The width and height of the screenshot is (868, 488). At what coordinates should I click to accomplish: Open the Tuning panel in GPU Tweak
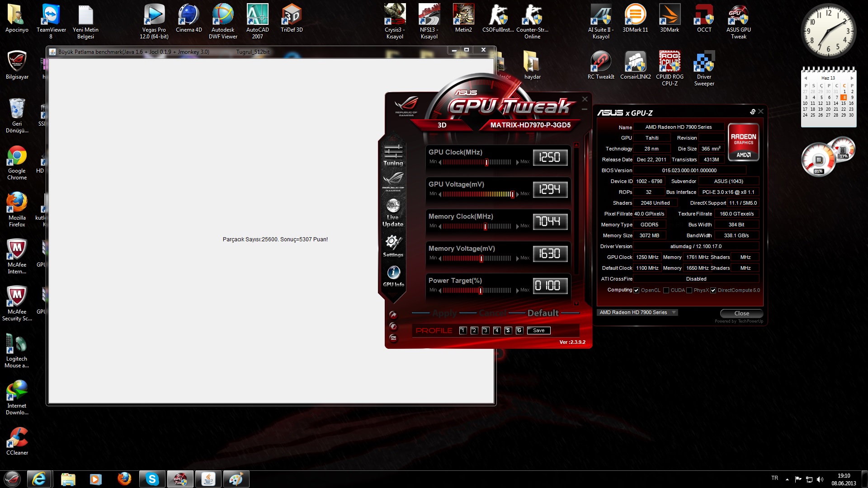click(393, 155)
